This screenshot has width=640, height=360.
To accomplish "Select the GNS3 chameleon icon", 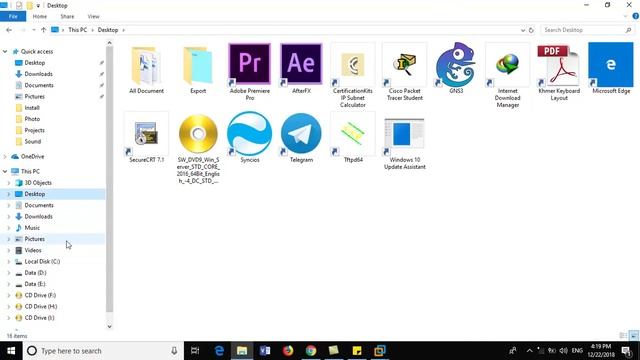I will [x=456, y=69].
